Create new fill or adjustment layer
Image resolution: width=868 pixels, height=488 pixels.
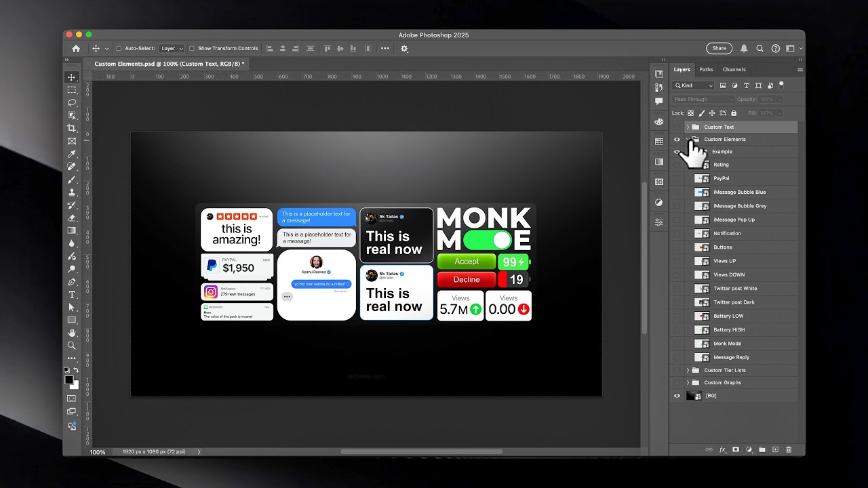coord(749,449)
